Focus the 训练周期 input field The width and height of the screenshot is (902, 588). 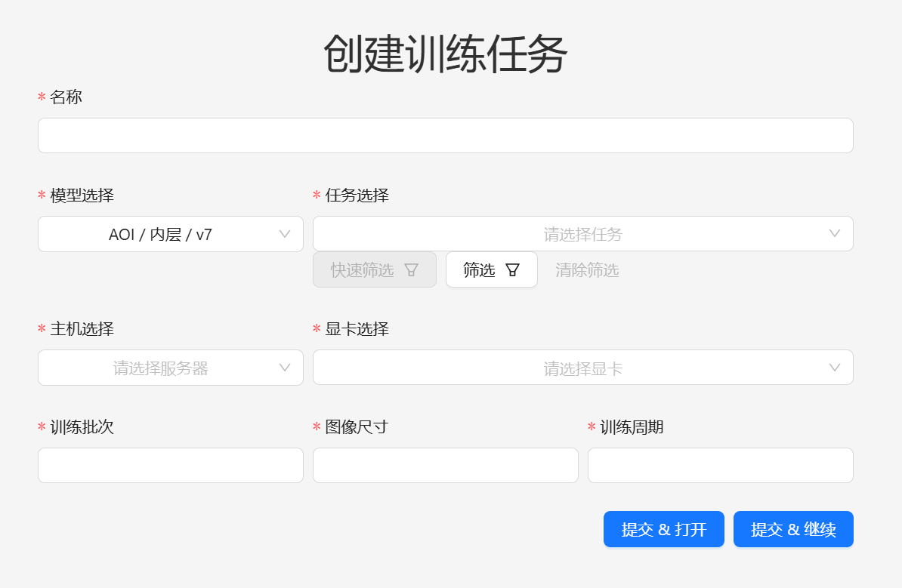(x=720, y=466)
